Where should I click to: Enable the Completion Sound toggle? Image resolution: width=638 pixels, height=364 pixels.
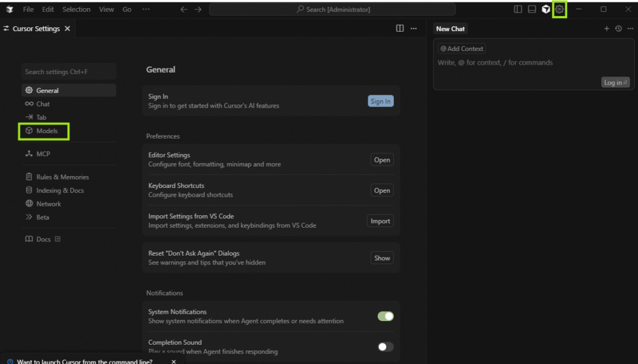tap(386, 347)
